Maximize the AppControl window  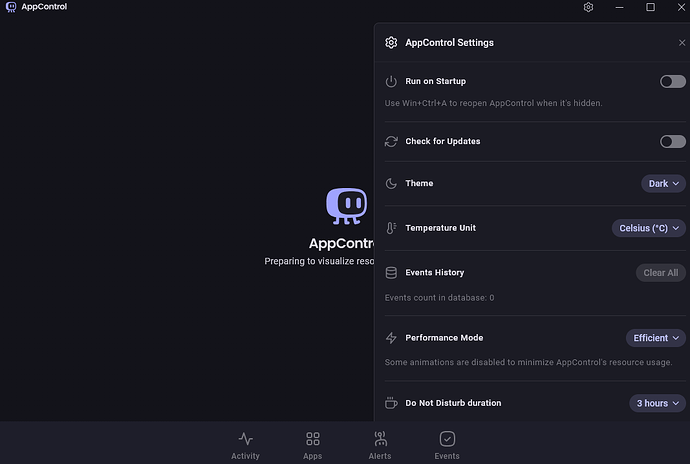650,7
